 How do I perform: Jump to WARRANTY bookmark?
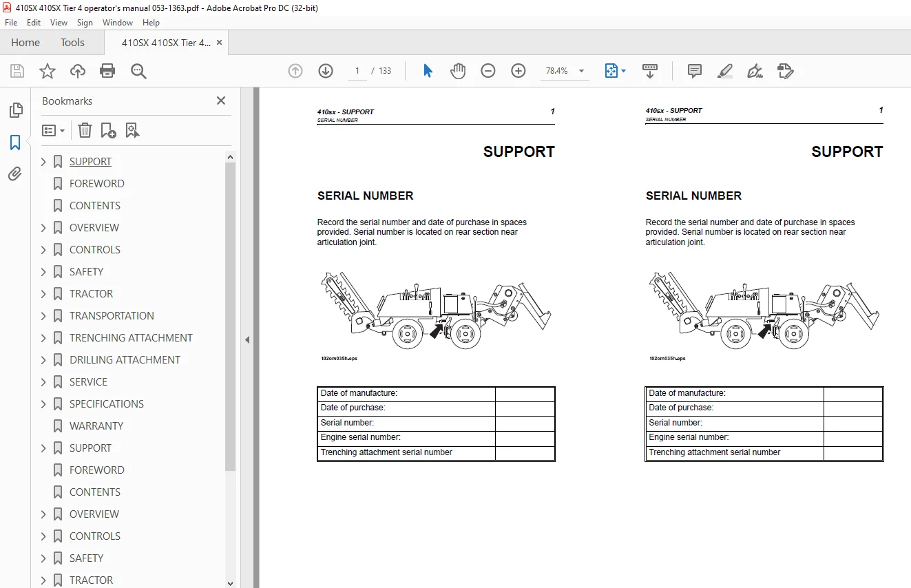point(96,426)
